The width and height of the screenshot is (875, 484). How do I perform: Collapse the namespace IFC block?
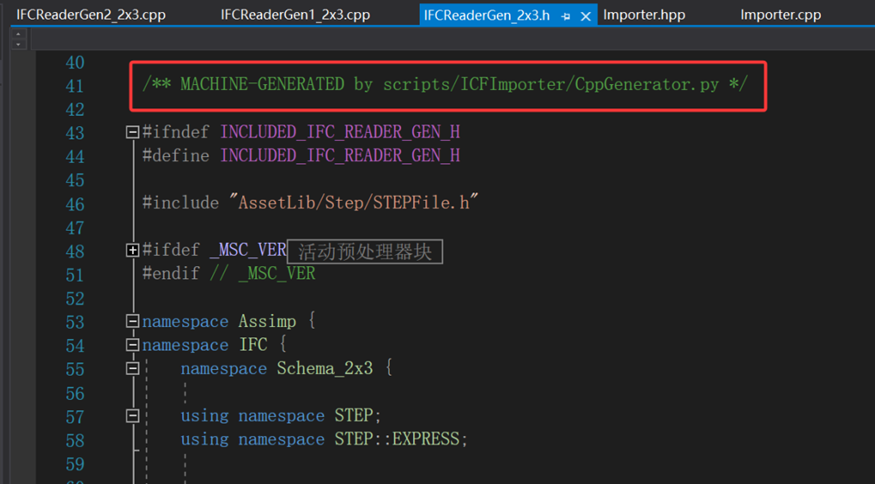coord(132,345)
